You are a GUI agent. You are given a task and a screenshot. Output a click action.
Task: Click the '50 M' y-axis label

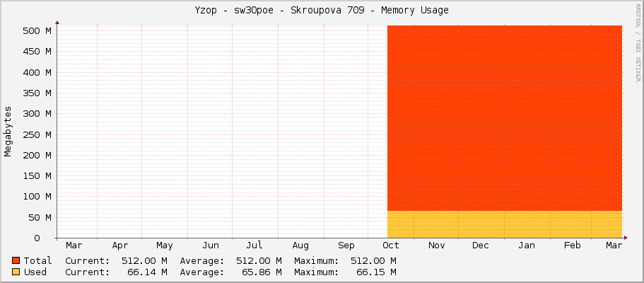(x=40, y=217)
